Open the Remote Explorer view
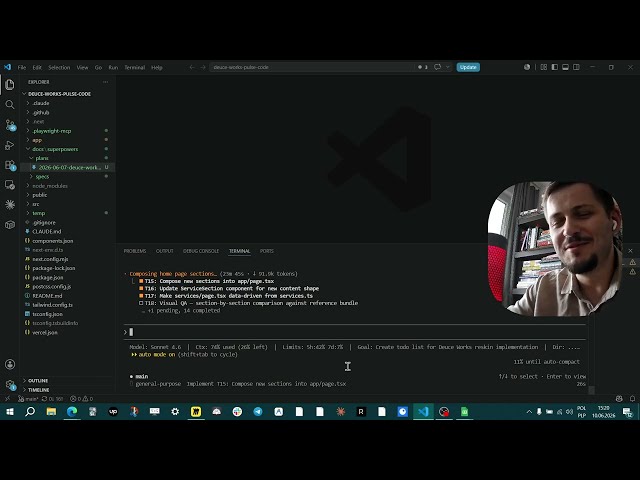This screenshot has width=640, height=480. click(10, 185)
